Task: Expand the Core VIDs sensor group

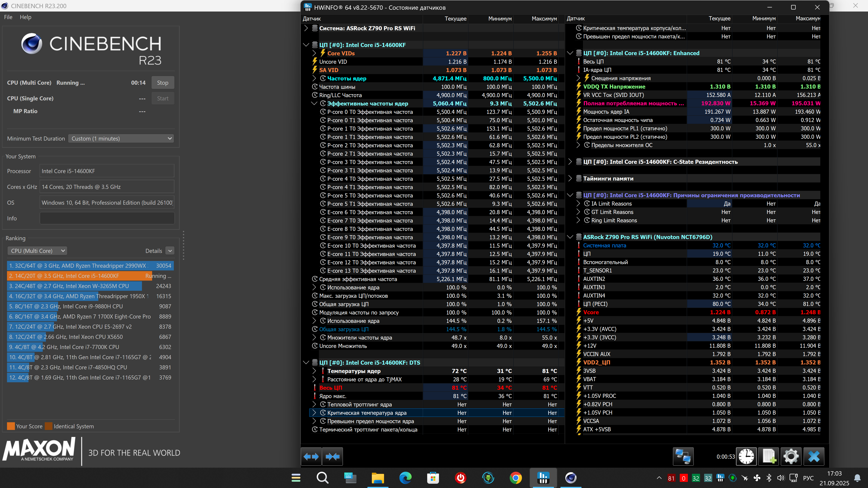Action: pyautogui.click(x=314, y=53)
